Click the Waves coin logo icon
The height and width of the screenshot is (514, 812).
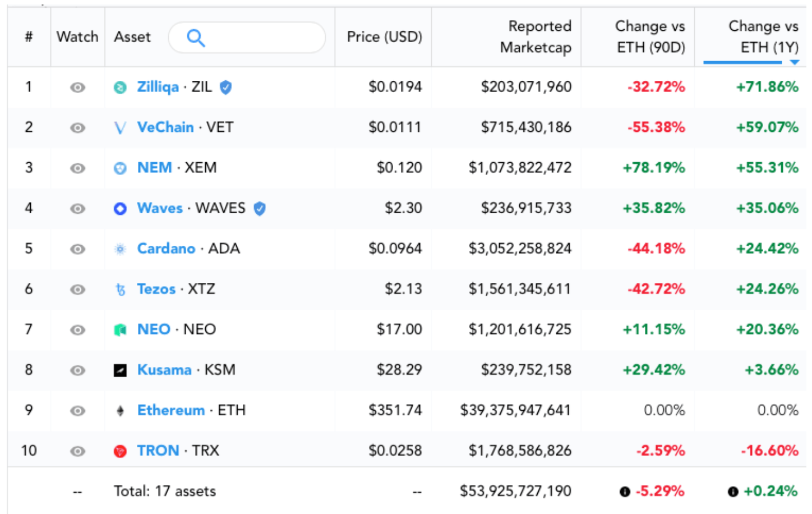point(120,209)
